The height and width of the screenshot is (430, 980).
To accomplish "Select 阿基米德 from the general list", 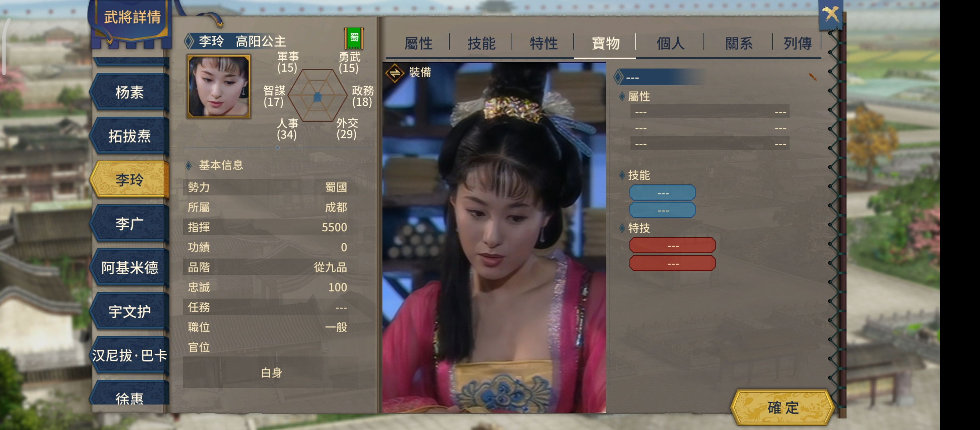I will tap(129, 268).
